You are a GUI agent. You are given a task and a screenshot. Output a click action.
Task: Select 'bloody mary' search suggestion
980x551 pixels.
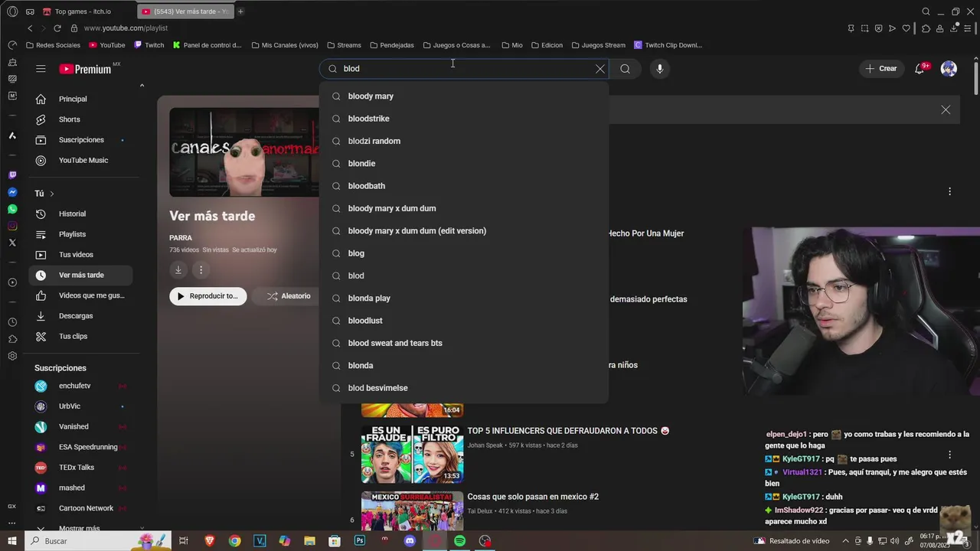pyautogui.click(x=464, y=96)
